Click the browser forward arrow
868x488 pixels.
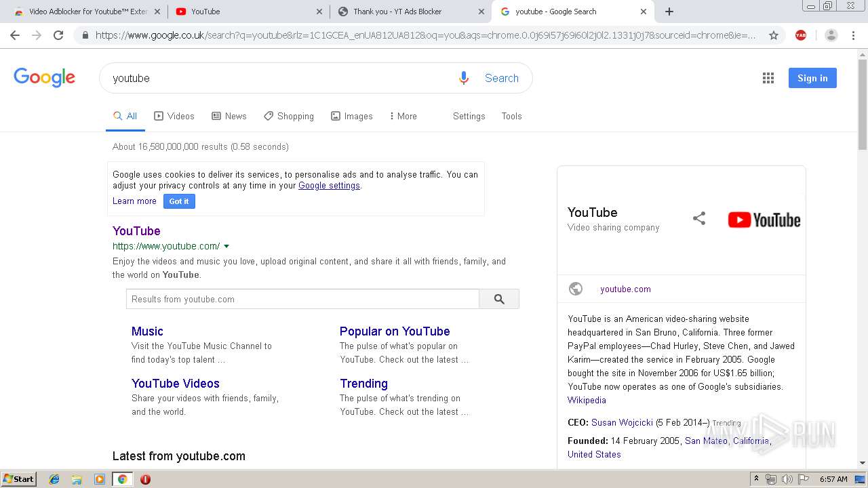(x=37, y=35)
